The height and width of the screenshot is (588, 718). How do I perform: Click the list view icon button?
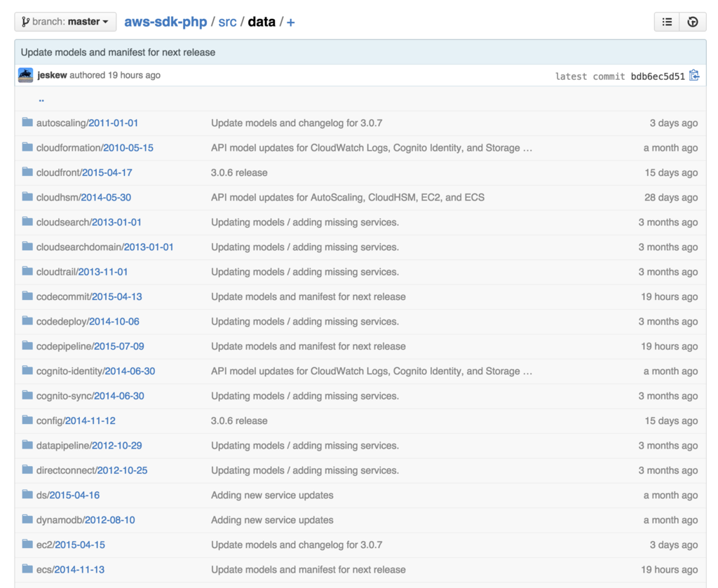pos(668,22)
